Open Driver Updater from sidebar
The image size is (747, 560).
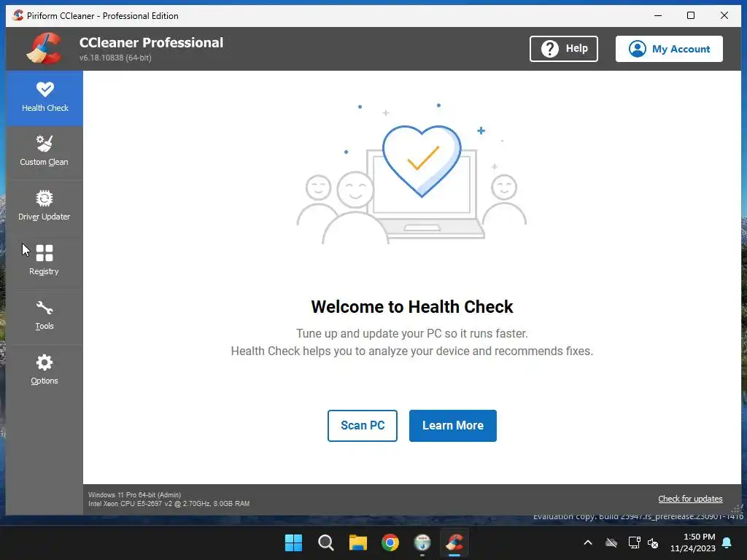pyautogui.click(x=44, y=207)
